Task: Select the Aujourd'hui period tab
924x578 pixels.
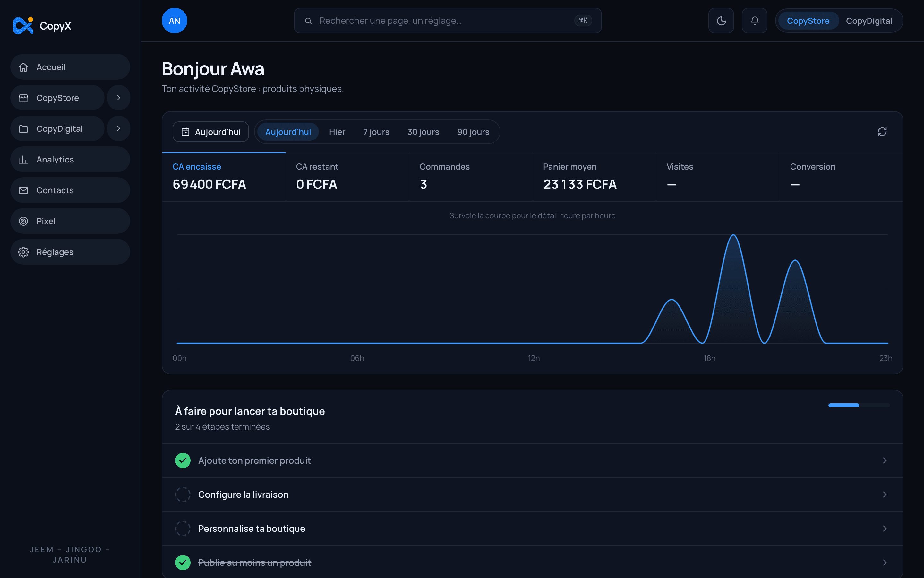Action: point(288,132)
